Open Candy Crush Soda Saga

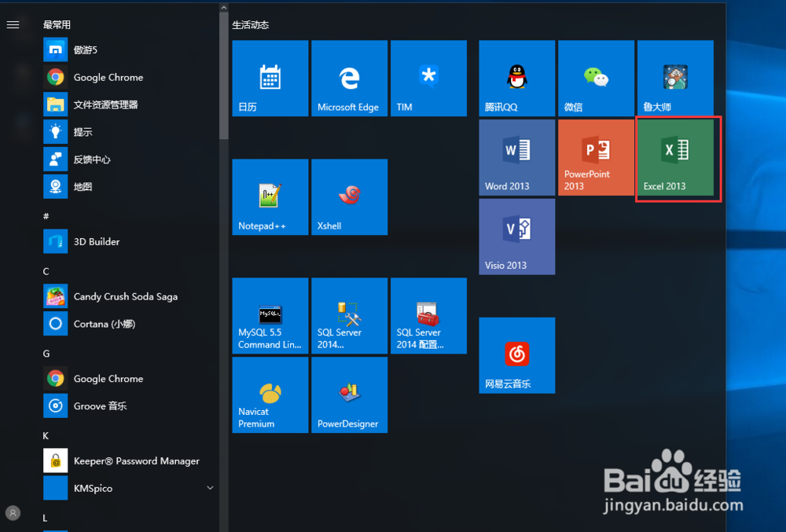point(130,296)
